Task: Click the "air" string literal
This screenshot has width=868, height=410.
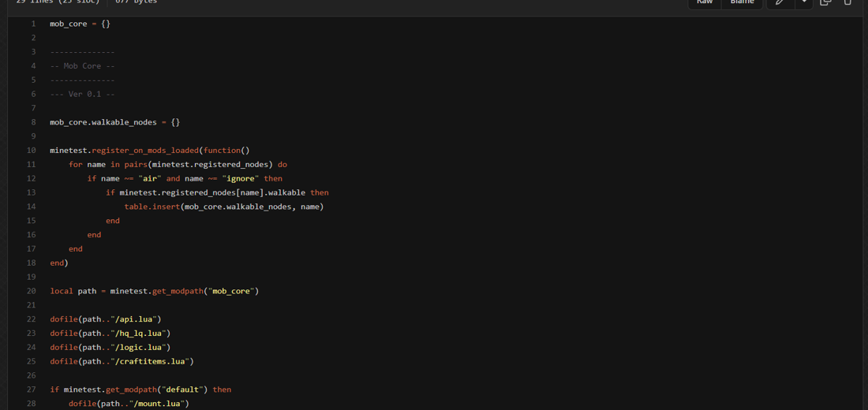Action: (150, 179)
